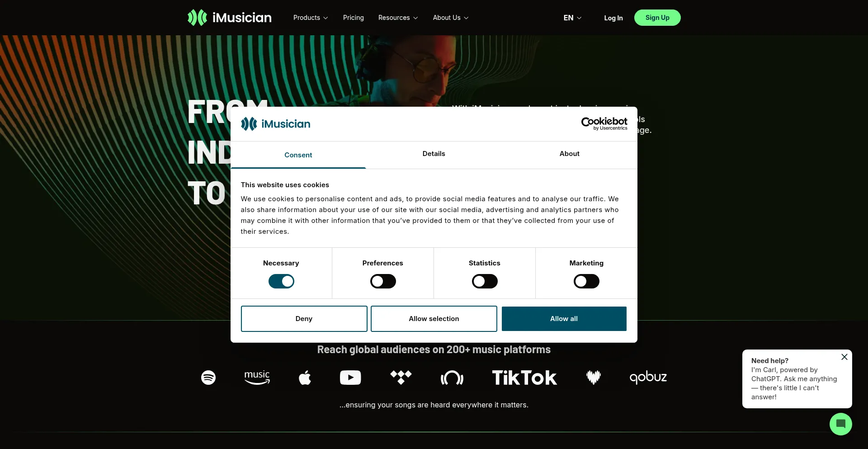This screenshot has width=868, height=449.
Task: Click the Qobuz logo
Action: [648, 377]
